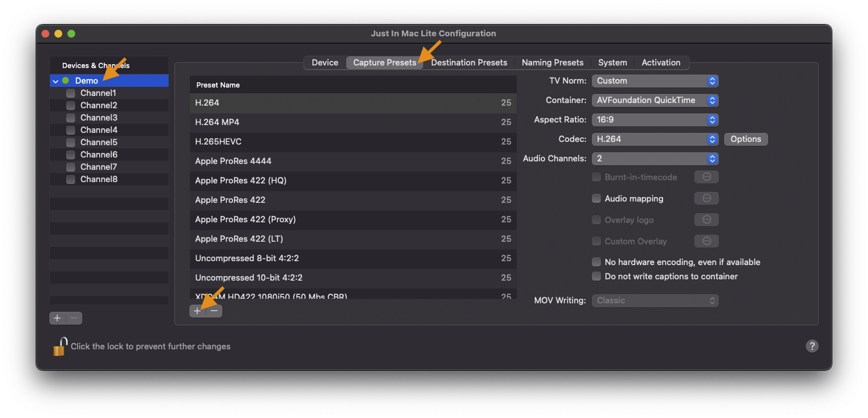The width and height of the screenshot is (868, 418).
Task: Open Burnt-in-timecode ellipsis options
Action: [707, 177]
